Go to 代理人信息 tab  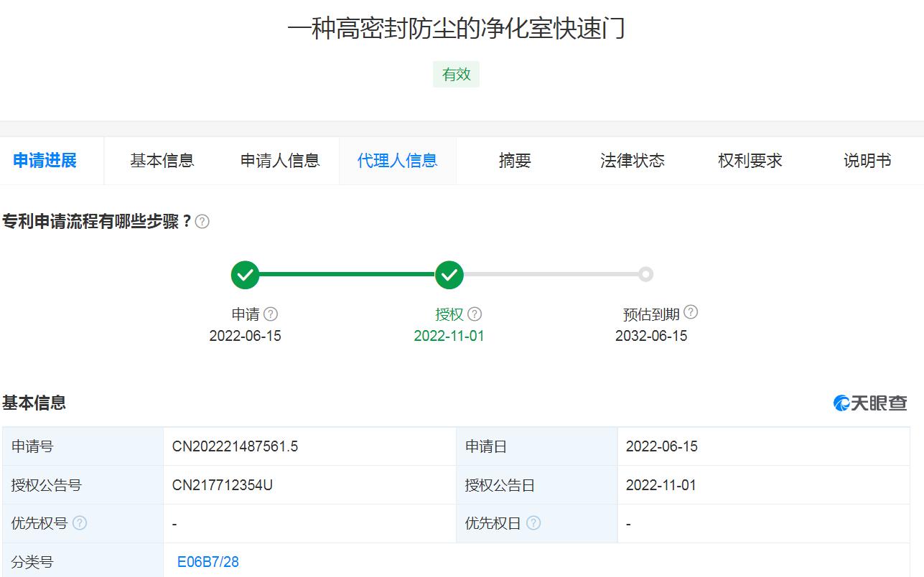coord(398,161)
